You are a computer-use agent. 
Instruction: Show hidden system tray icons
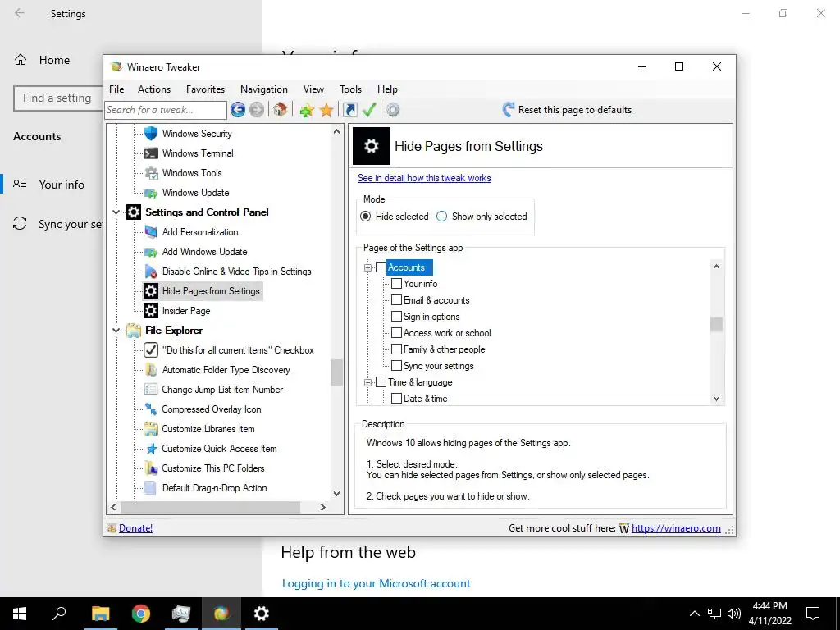pos(694,614)
